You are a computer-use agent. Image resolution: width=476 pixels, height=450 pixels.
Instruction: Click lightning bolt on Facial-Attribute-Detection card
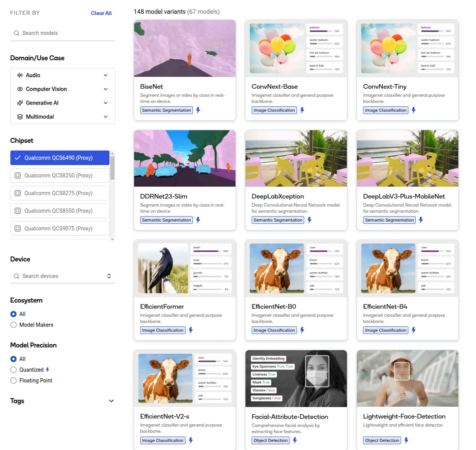pos(295,440)
